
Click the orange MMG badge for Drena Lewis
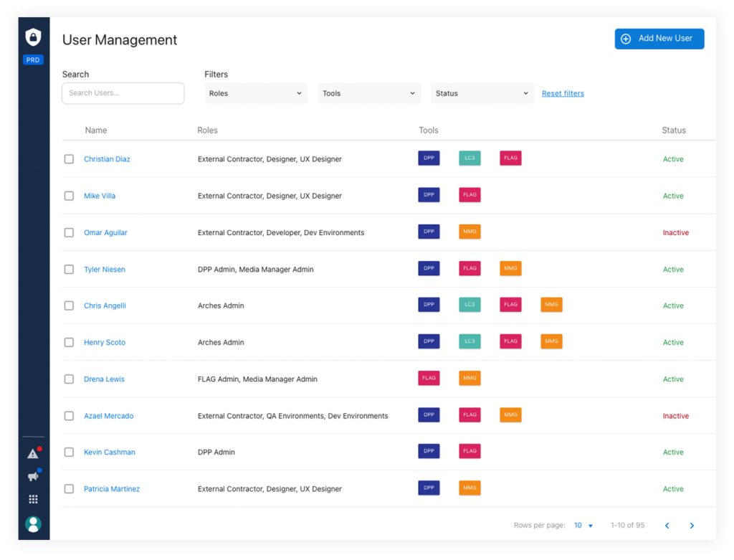tap(470, 379)
